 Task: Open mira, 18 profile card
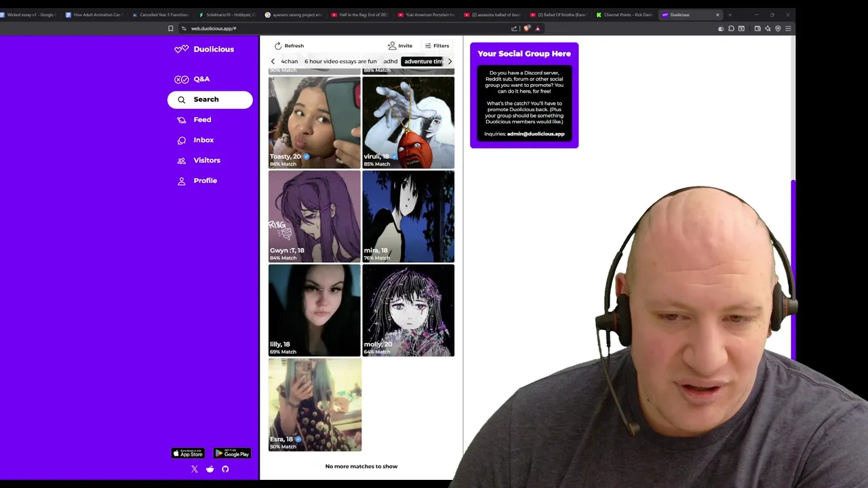408,216
